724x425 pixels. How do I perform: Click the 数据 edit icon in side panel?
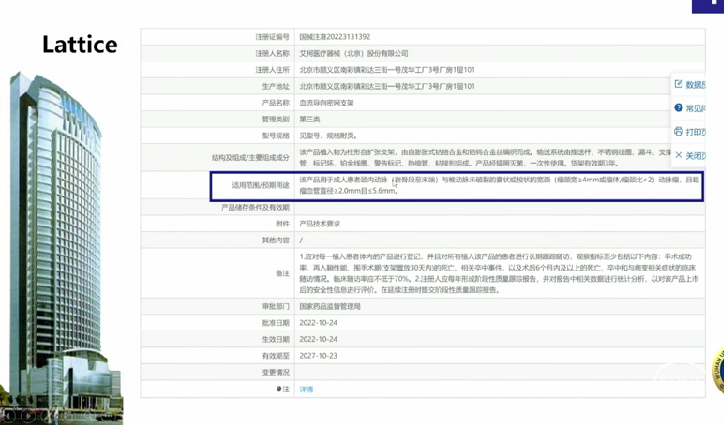pos(678,84)
